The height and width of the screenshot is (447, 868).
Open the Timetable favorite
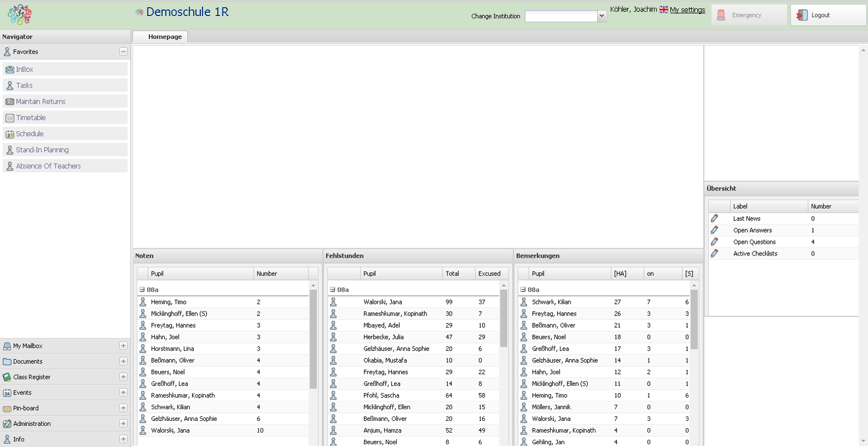(x=31, y=118)
